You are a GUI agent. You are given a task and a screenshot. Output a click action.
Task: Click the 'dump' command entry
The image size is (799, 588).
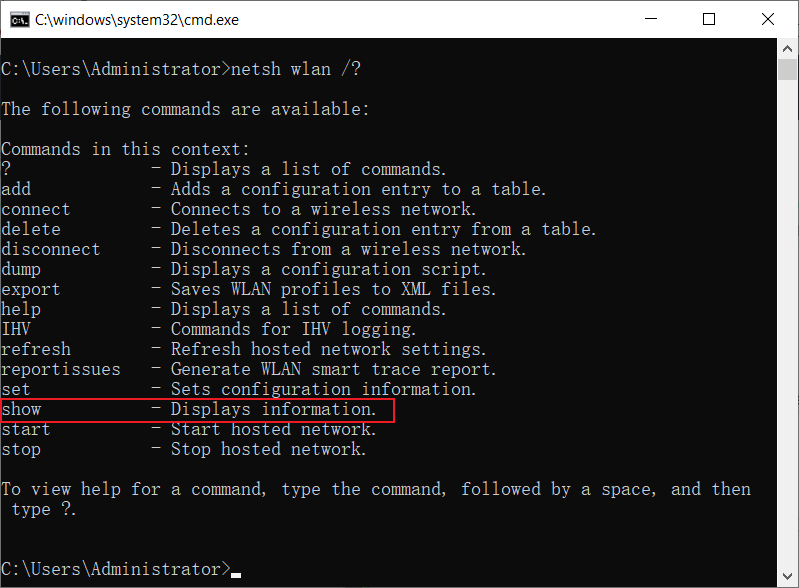point(21,270)
